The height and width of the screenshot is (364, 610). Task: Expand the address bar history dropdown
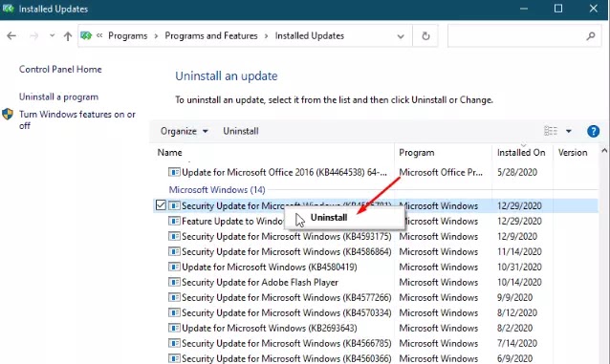tap(401, 36)
